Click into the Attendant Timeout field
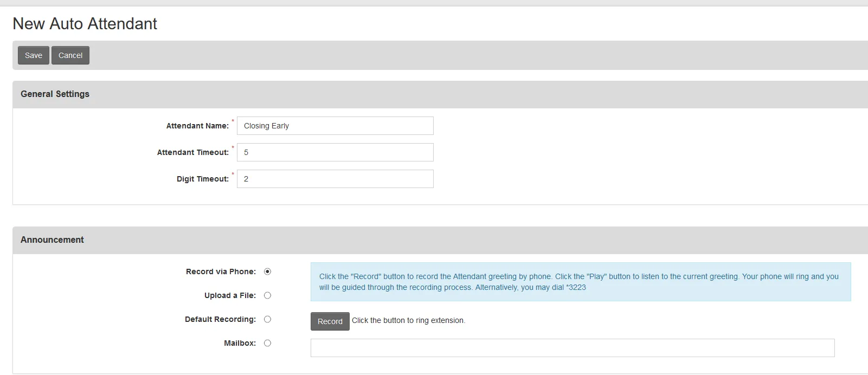The width and height of the screenshot is (868, 375). (335, 152)
